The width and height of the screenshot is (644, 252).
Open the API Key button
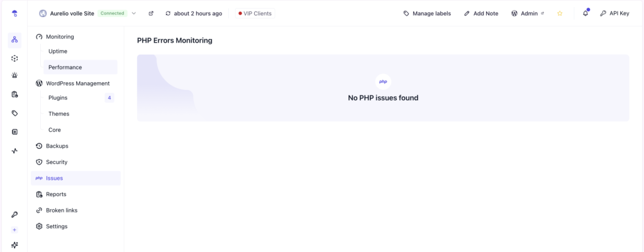[x=614, y=13]
